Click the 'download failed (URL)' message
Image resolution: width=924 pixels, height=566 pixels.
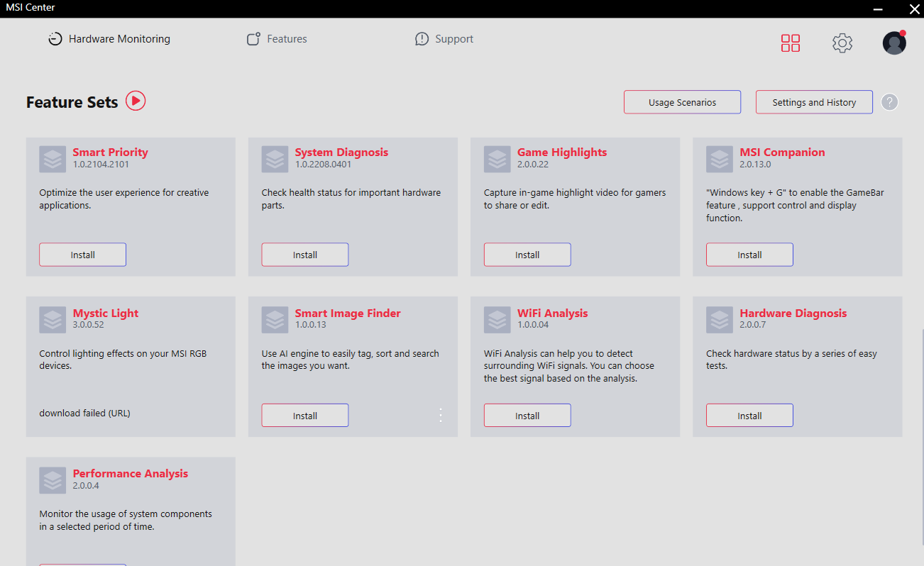click(x=84, y=413)
